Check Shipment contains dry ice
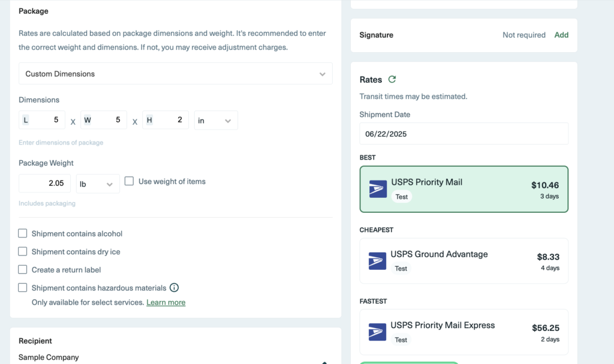 coord(23,252)
